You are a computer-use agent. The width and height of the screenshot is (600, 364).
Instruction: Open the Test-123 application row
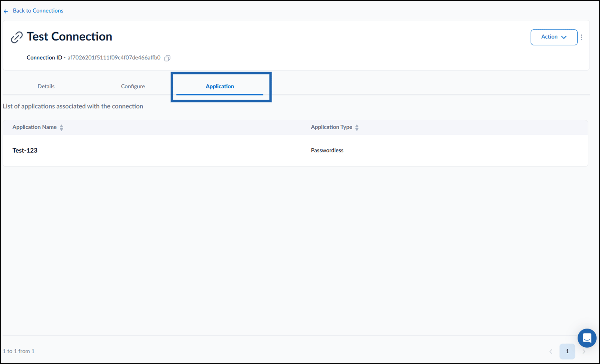(295, 150)
